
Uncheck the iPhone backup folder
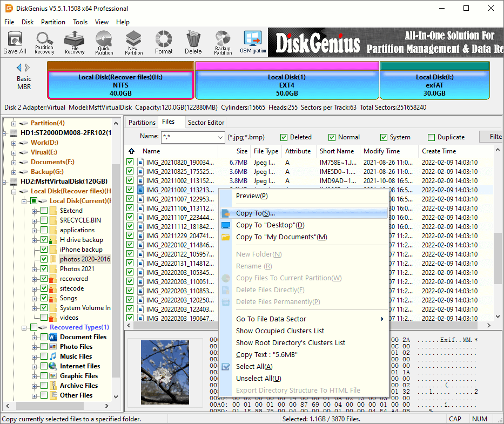point(44,250)
